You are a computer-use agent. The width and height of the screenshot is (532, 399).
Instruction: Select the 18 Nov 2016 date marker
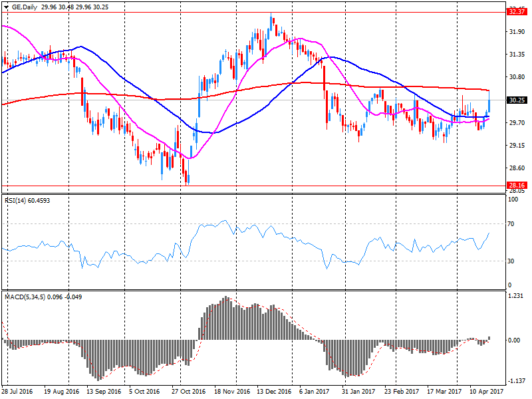click(x=231, y=392)
